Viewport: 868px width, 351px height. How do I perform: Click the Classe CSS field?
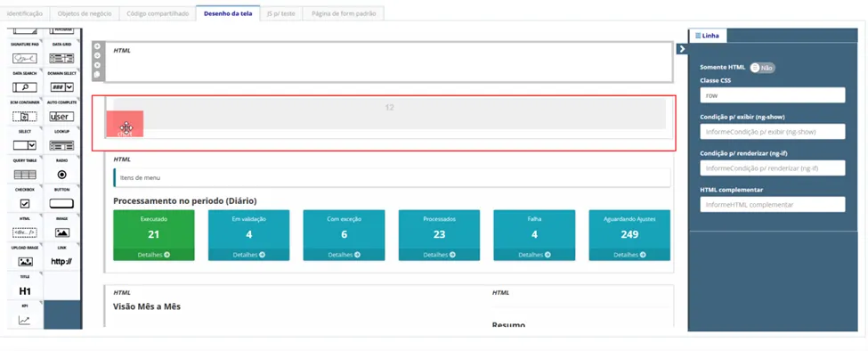[x=772, y=95]
